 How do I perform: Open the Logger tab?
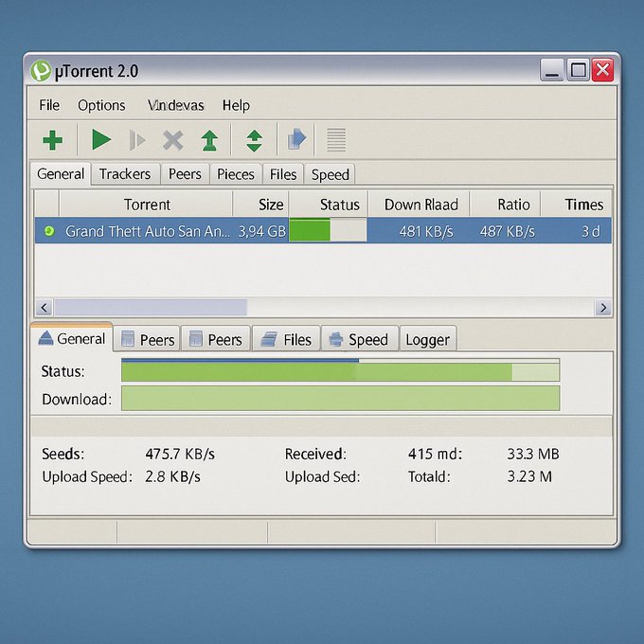(427, 340)
